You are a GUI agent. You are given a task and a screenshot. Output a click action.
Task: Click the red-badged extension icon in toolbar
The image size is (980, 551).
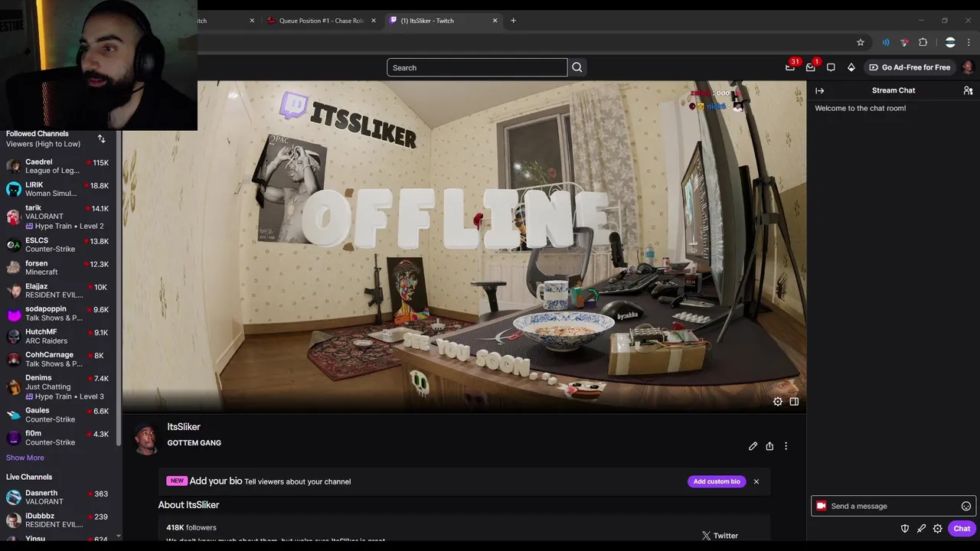(x=904, y=42)
